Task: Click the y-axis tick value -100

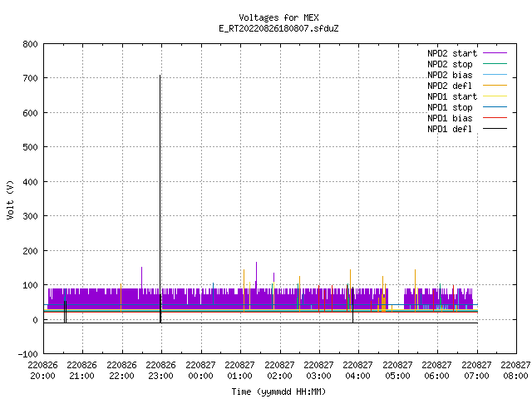Action: 27,354
